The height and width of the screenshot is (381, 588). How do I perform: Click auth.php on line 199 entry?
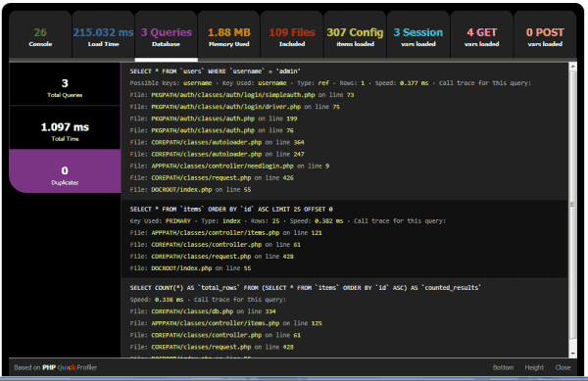[x=214, y=119]
